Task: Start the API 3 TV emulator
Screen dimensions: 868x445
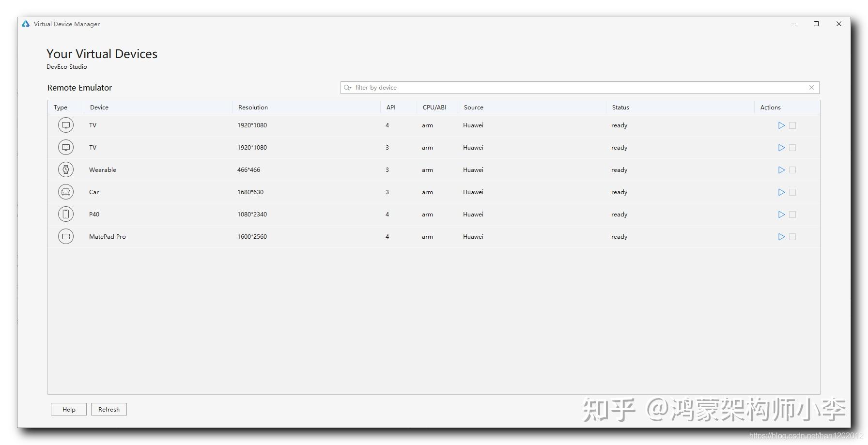Action: 781,148
